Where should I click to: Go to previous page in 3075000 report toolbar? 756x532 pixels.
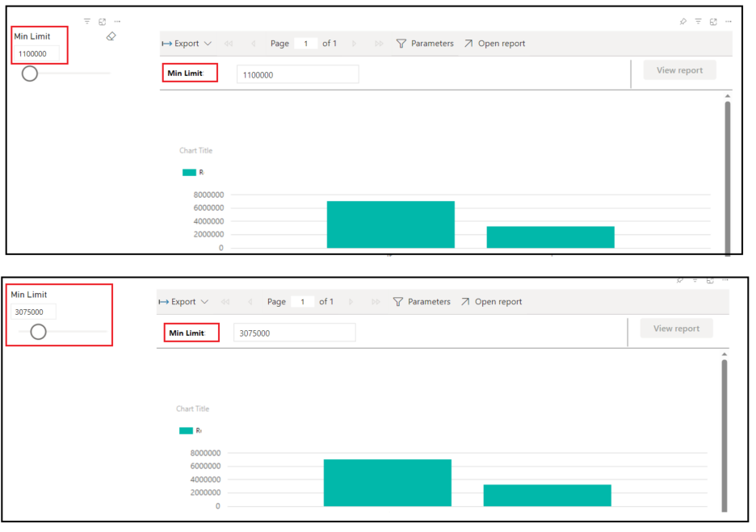point(250,302)
